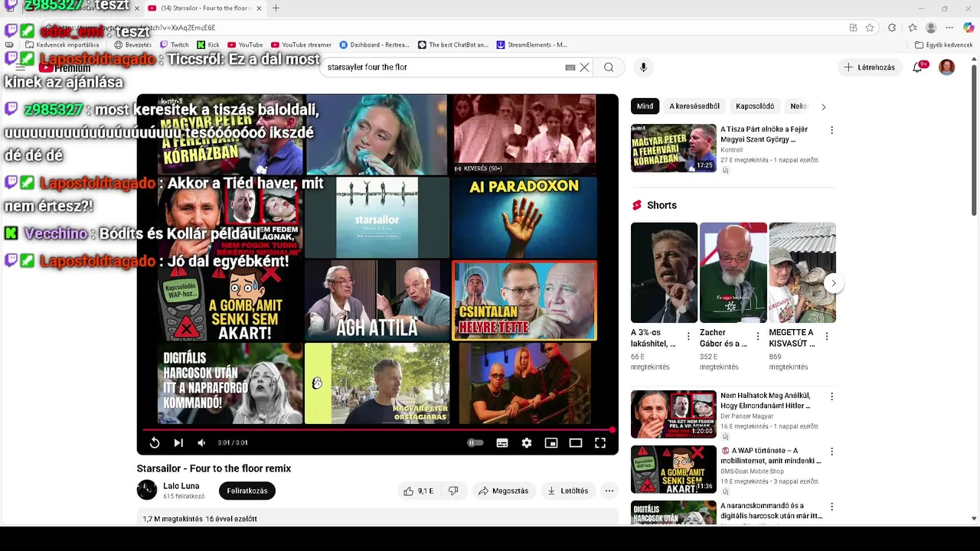Add this page to favorites with the star
980x551 pixels.
click(870, 28)
